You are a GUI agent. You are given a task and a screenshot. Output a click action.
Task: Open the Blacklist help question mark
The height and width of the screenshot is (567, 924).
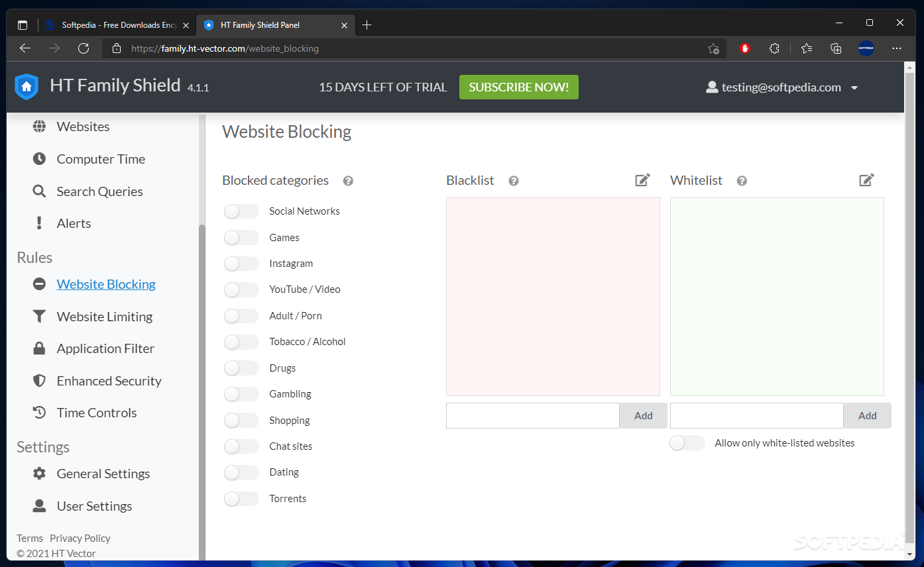tap(513, 181)
